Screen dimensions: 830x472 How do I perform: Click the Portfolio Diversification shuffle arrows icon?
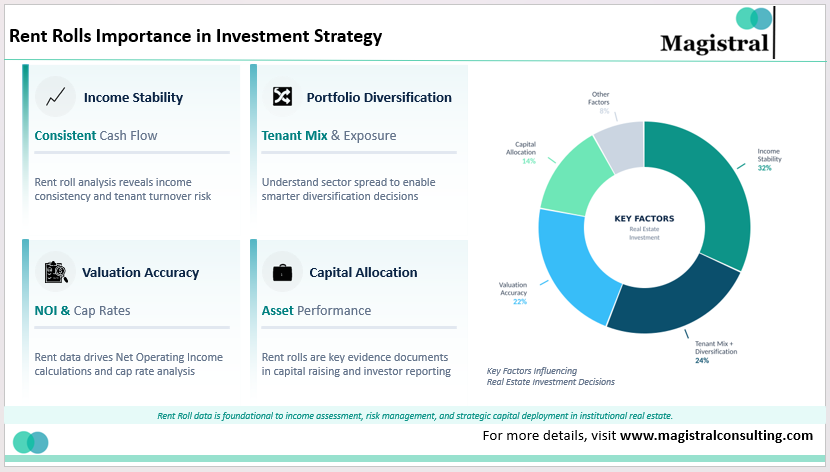[282, 96]
